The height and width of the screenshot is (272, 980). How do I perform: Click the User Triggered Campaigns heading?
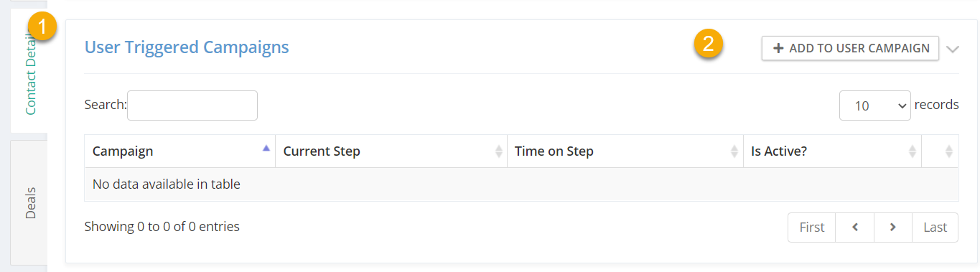[x=187, y=47]
